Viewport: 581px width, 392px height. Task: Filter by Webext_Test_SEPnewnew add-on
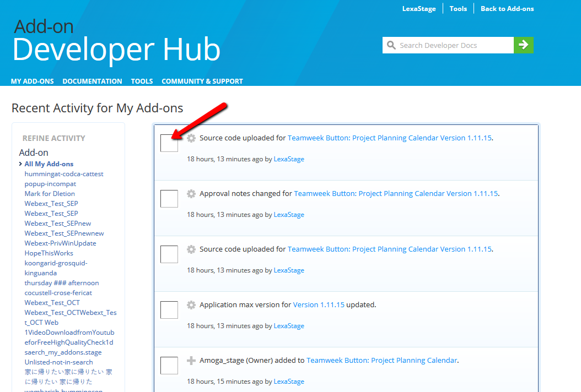pos(64,233)
